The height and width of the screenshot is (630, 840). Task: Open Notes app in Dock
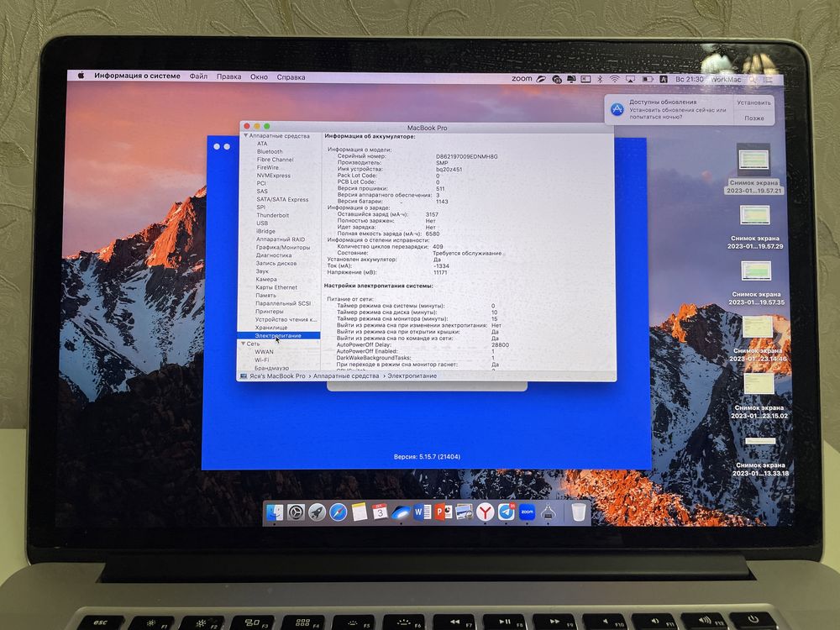point(359,512)
